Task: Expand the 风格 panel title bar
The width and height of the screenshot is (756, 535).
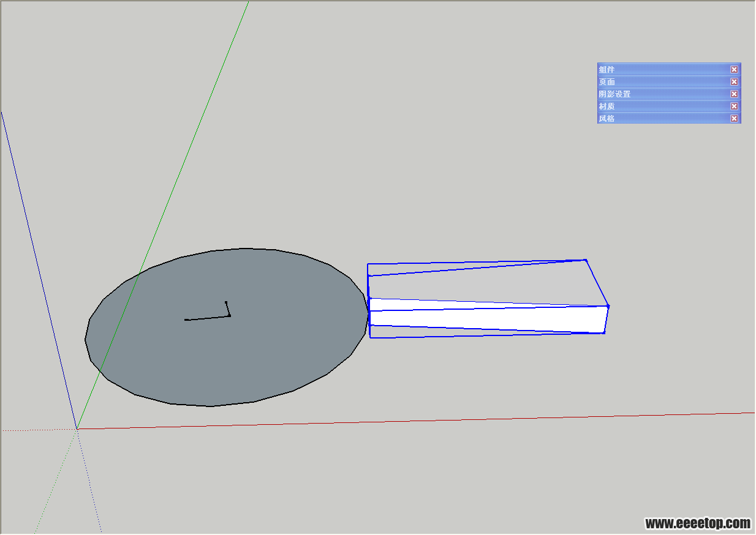Action: point(662,118)
